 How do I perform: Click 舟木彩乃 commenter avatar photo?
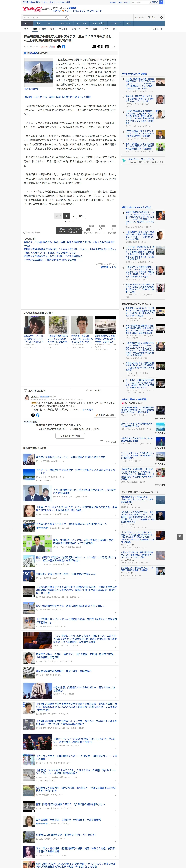pos(27,398)
